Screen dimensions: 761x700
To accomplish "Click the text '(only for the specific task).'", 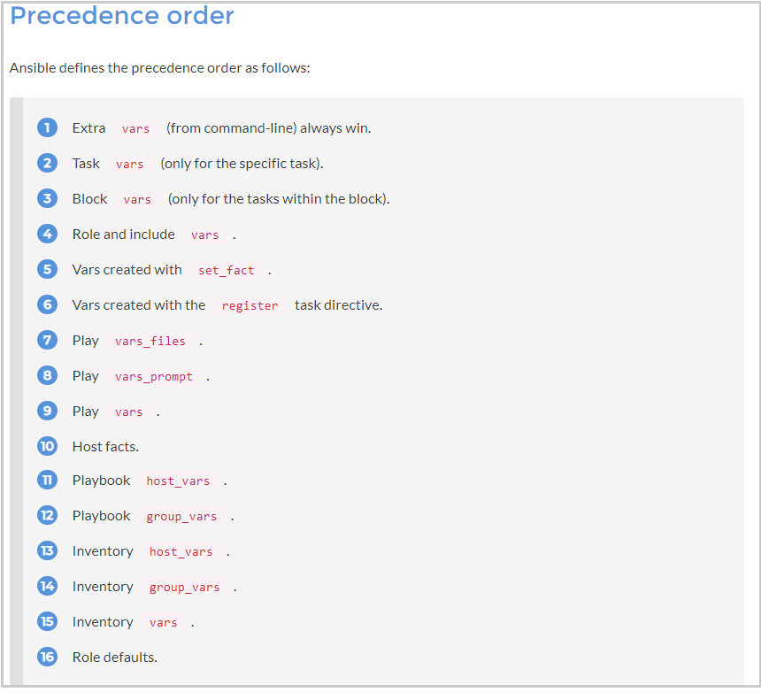I will (242, 164).
